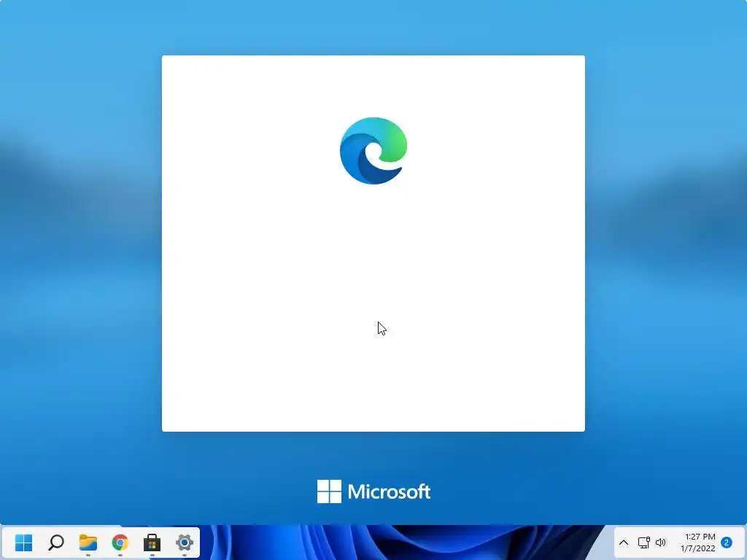Open the Windows Start menu
Viewport: 747px width, 560px height.
point(24,542)
